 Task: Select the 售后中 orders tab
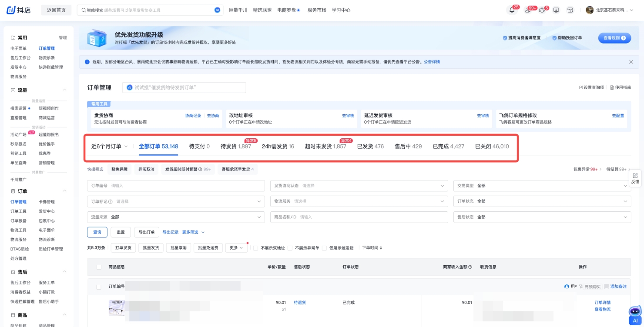pos(408,147)
